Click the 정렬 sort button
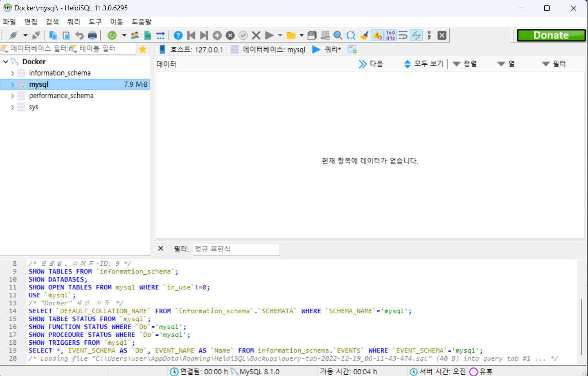Viewport: 588px width, 376px height. (x=465, y=64)
